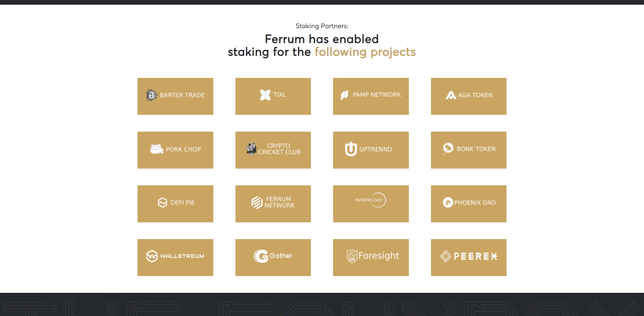Screen dimensions: 644x316
Task: Open the Pamp Network partner tile
Action: (x=371, y=96)
